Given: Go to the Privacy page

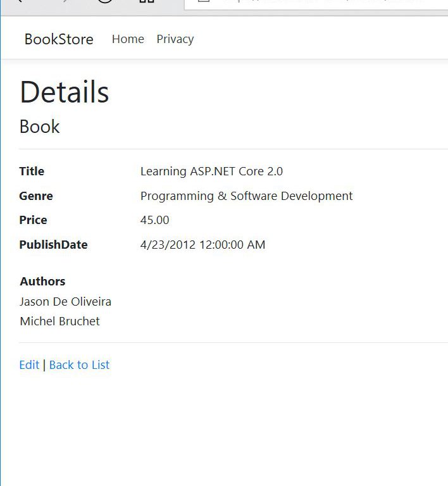Looking at the screenshot, I should point(175,39).
